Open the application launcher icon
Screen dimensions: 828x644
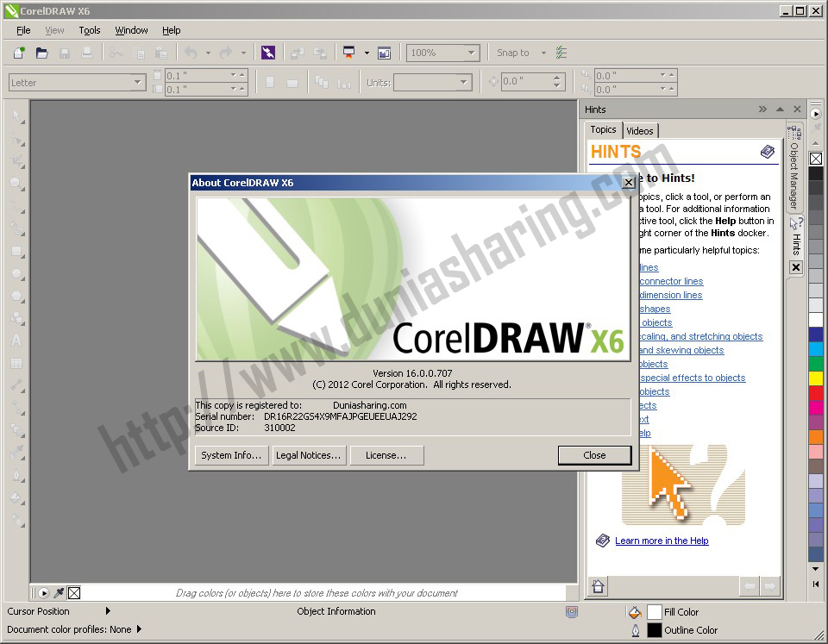pyautogui.click(x=349, y=53)
